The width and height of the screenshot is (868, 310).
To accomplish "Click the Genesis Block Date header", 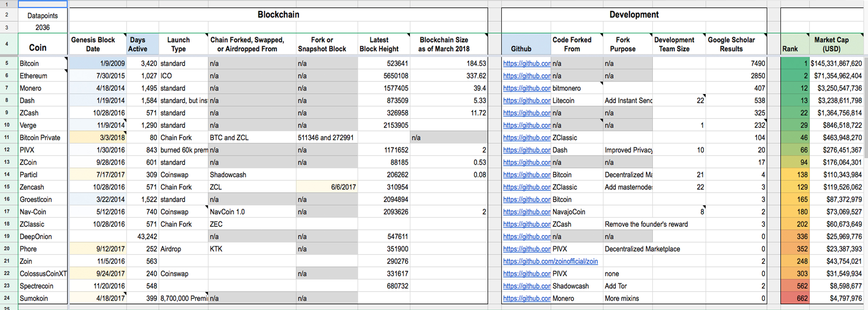I will click(x=98, y=44).
